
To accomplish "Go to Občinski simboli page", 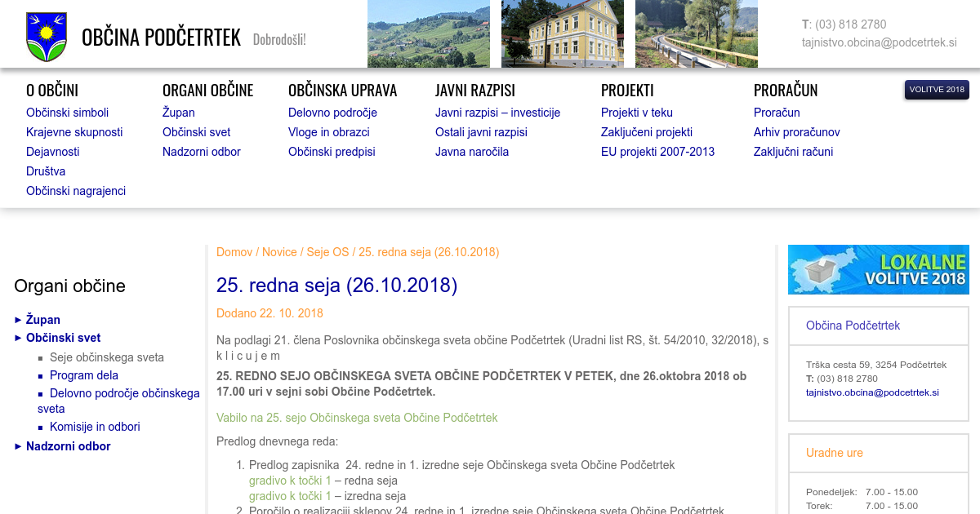I will pyautogui.click(x=67, y=113).
